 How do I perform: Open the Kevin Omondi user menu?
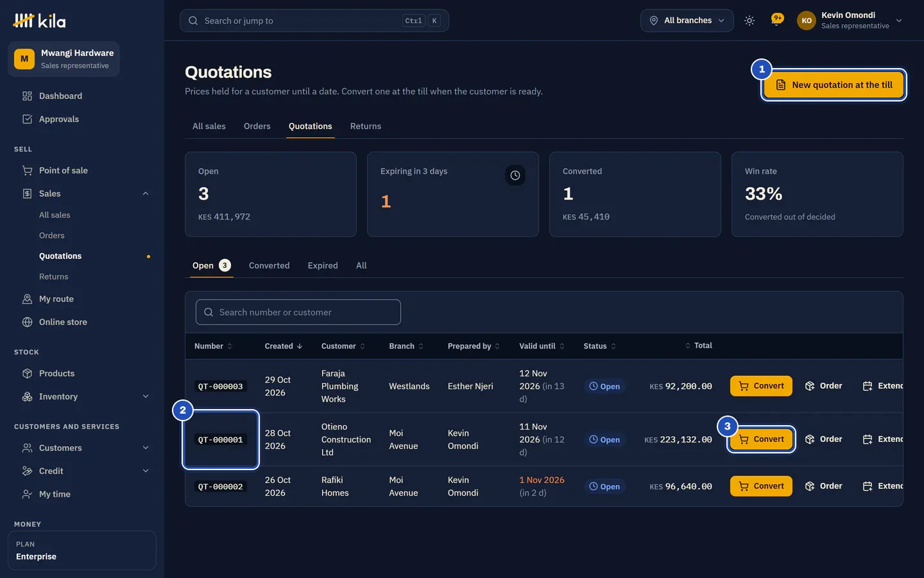(850, 21)
